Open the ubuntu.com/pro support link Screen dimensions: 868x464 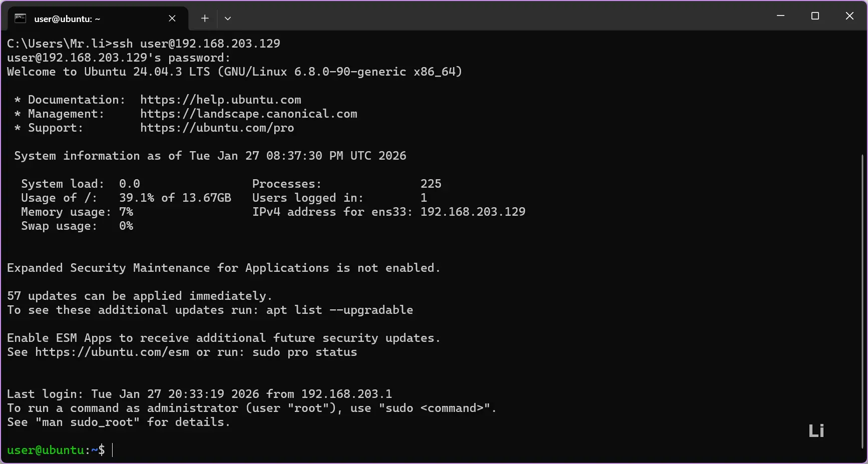[217, 128]
